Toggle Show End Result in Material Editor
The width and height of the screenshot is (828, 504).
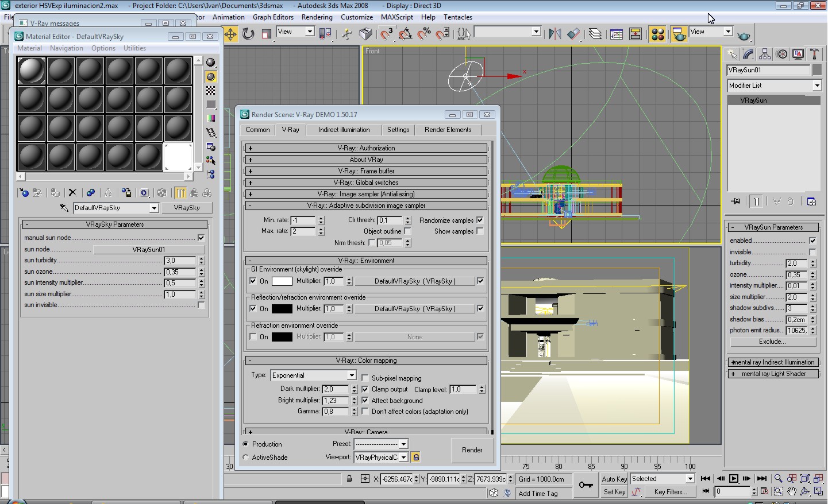click(180, 193)
